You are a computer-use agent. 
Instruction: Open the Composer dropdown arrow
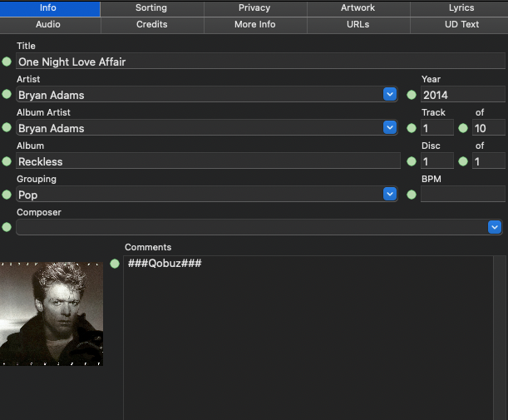pyautogui.click(x=495, y=227)
